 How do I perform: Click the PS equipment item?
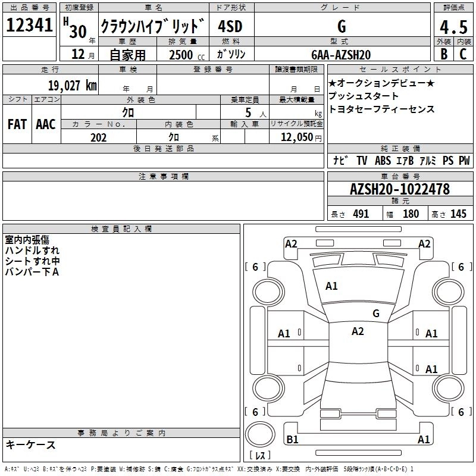pos(448,161)
